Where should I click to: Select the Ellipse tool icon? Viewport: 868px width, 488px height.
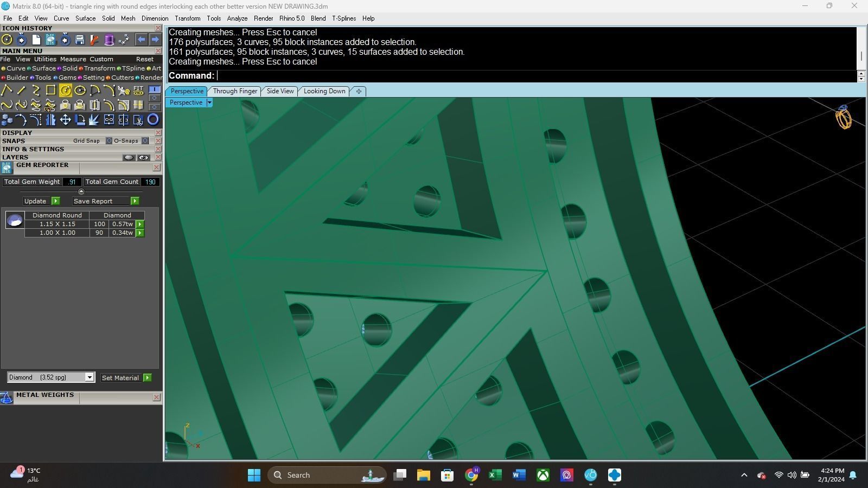point(80,90)
